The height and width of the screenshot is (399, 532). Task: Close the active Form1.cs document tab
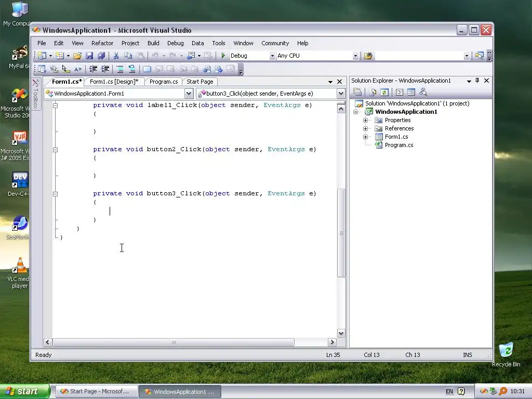pos(339,82)
